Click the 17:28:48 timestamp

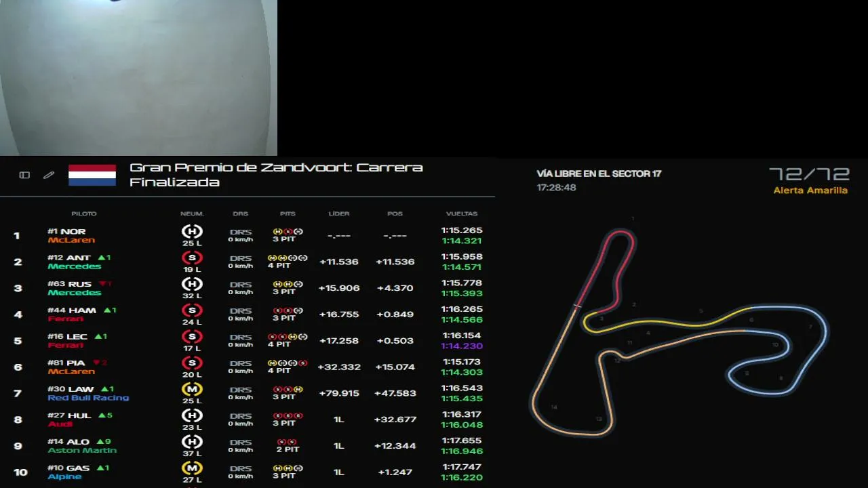point(556,188)
